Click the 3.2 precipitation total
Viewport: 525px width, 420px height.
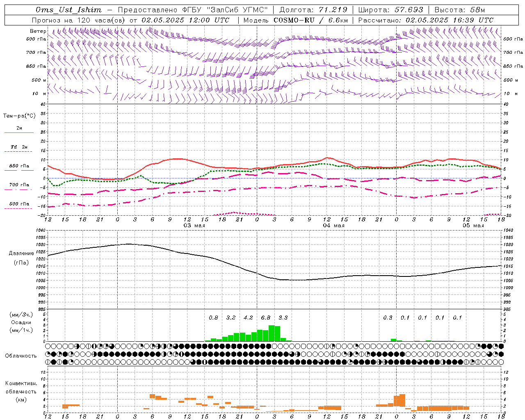(x=231, y=317)
